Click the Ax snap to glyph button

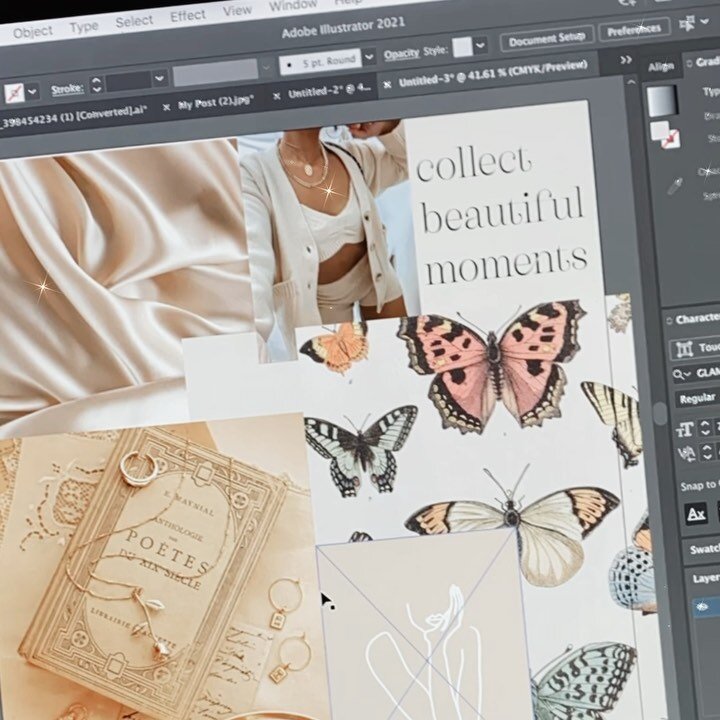point(696,513)
